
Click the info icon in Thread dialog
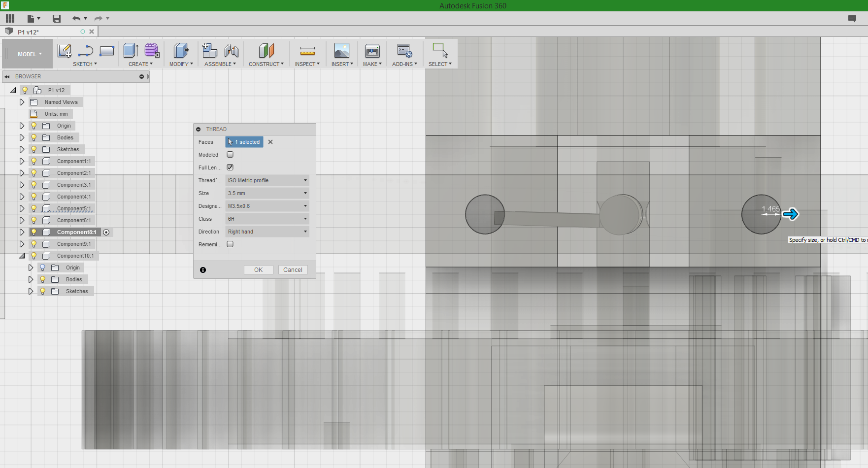click(x=203, y=270)
